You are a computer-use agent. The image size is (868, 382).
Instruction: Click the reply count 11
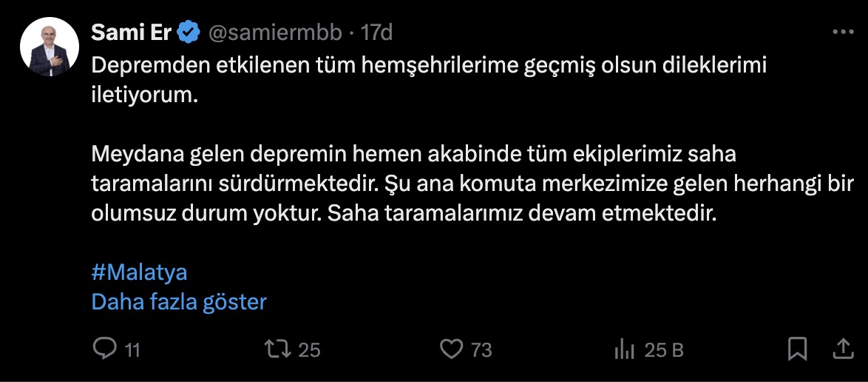click(x=132, y=349)
